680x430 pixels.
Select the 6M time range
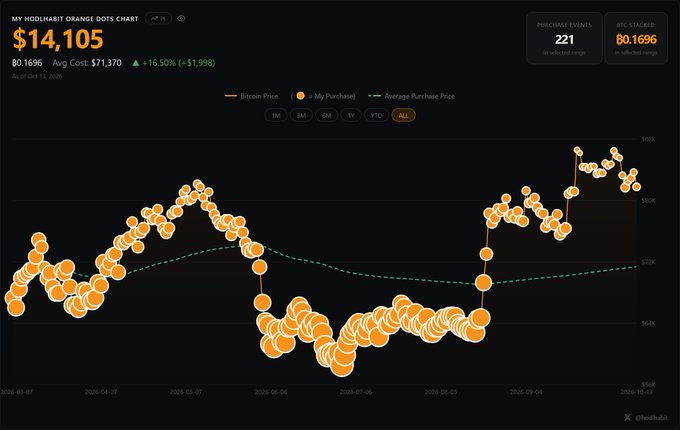click(327, 115)
